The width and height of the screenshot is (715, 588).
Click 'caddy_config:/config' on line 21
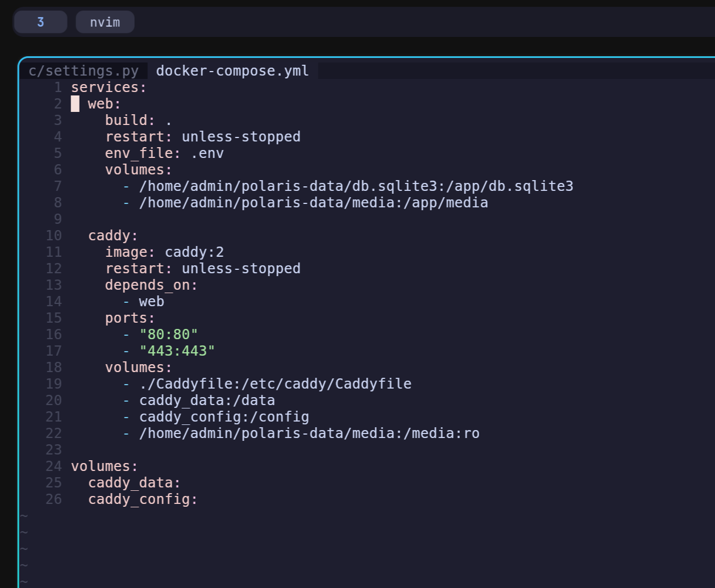224,417
